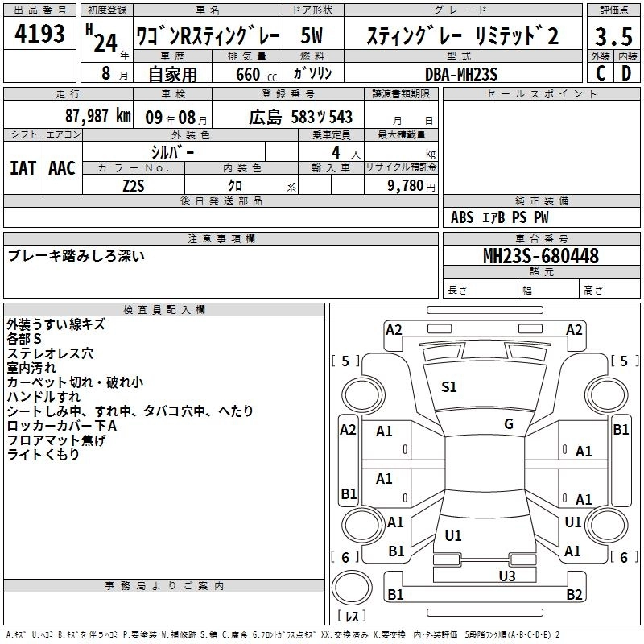Select the left-side [5] front tire rating
The height and width of the screenshot is (644, 644).
pos(346,361)
